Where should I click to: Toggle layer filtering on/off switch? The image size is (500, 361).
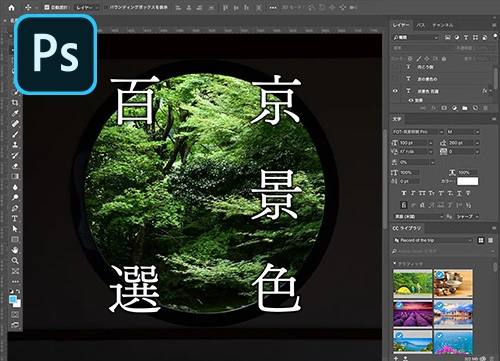pyautogui.click(x=494, y=36)
